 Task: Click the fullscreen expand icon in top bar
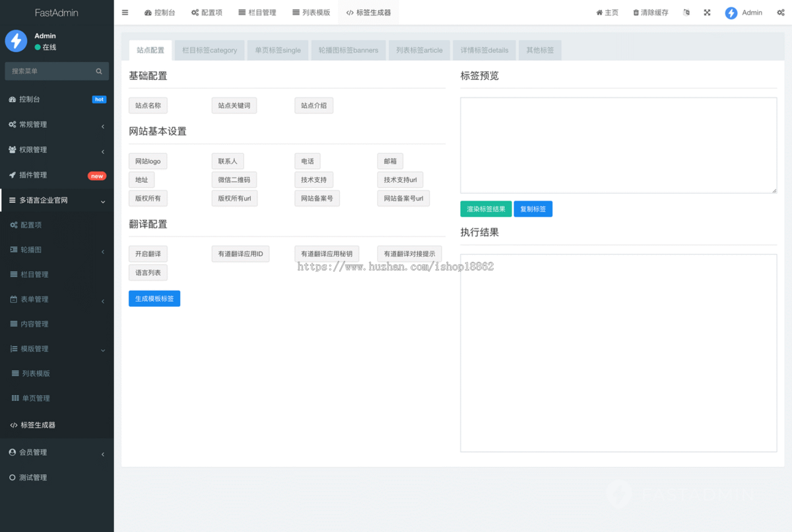(707, 12)
